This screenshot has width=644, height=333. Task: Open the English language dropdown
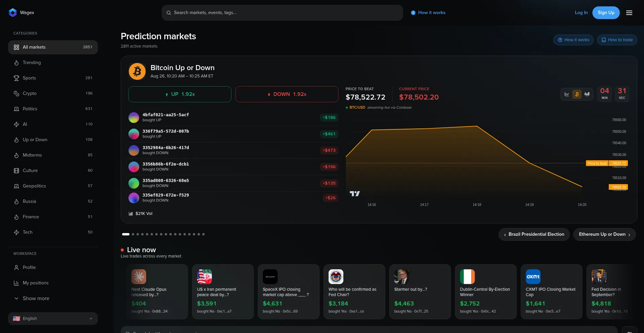53,319
